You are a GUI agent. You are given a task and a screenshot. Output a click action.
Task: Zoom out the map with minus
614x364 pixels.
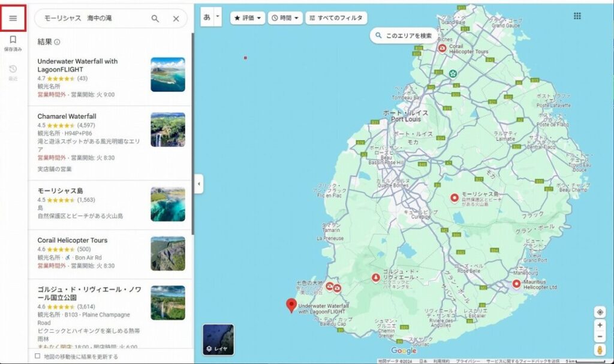click(x=600, y=336)
